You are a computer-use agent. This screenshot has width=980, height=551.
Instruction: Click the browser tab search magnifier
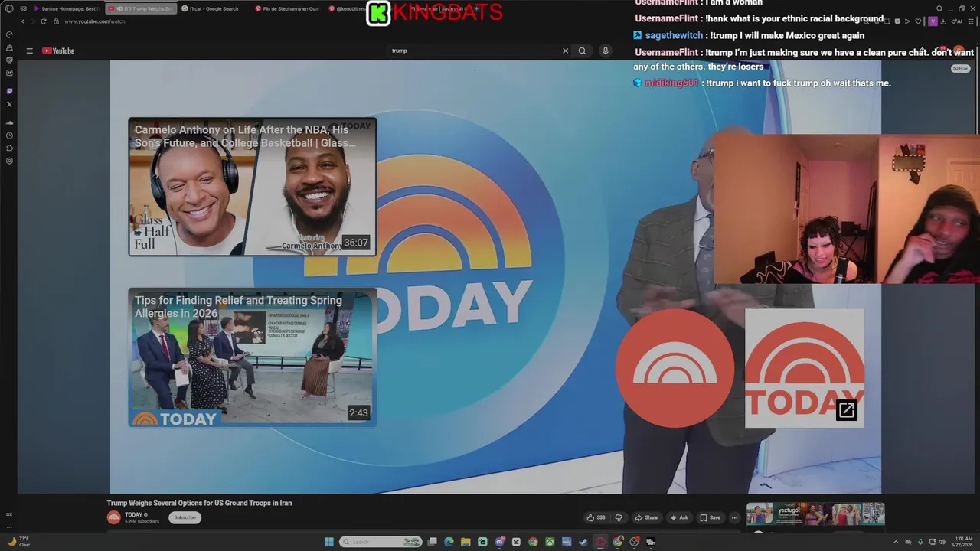939,8
